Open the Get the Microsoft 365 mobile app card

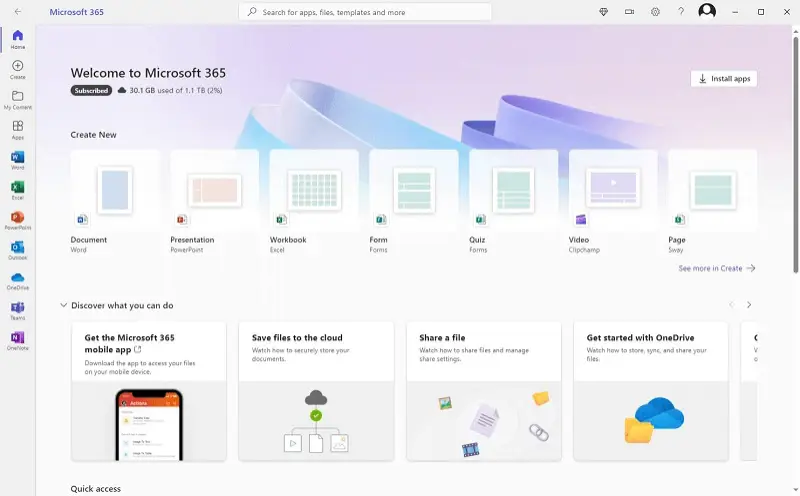(x=148, y=391)
